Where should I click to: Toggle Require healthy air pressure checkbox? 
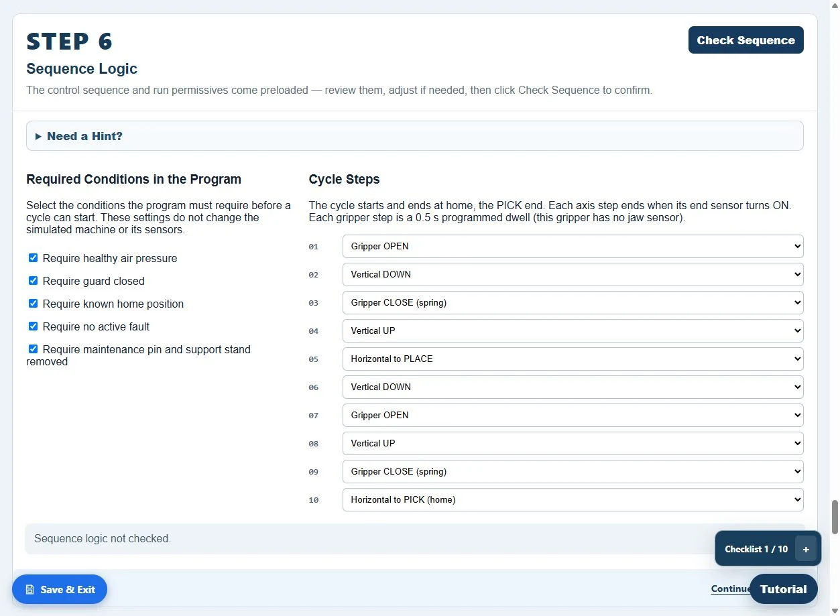point(33,258)
